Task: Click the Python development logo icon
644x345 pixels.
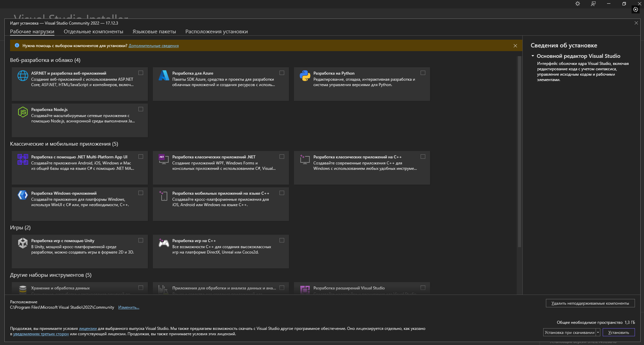Action: pos(305,76)
